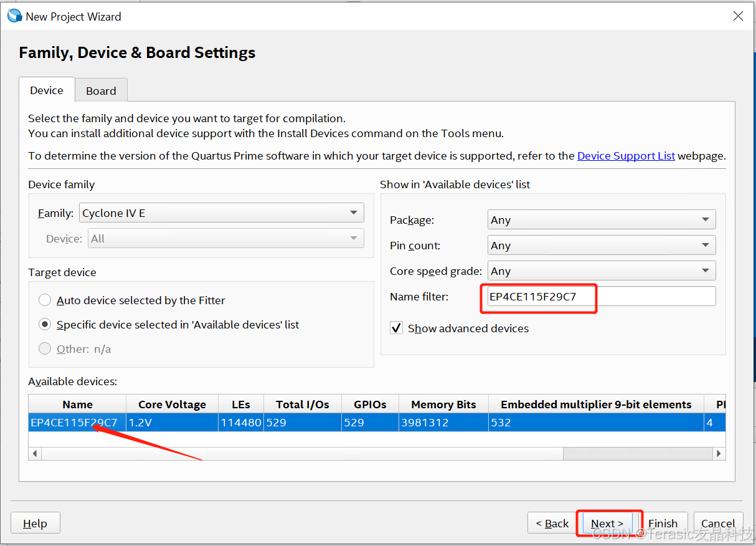Image resolution: width=756 pixels, height=546 pixels.
Task: Click the 114480 LEs cell
Action: coord(241,422)
